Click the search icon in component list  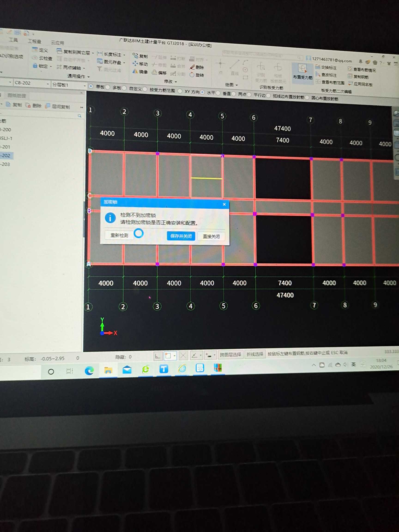(x=80, y=116)
